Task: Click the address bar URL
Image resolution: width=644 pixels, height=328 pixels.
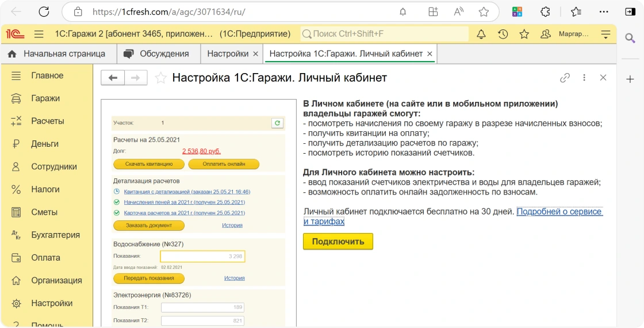Action: (x=168, y=12)
